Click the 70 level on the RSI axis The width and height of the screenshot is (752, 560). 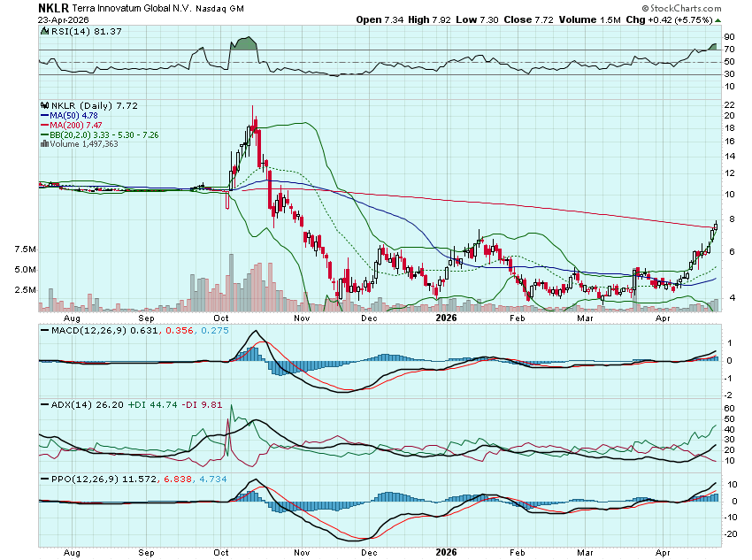tap(730, 49)
